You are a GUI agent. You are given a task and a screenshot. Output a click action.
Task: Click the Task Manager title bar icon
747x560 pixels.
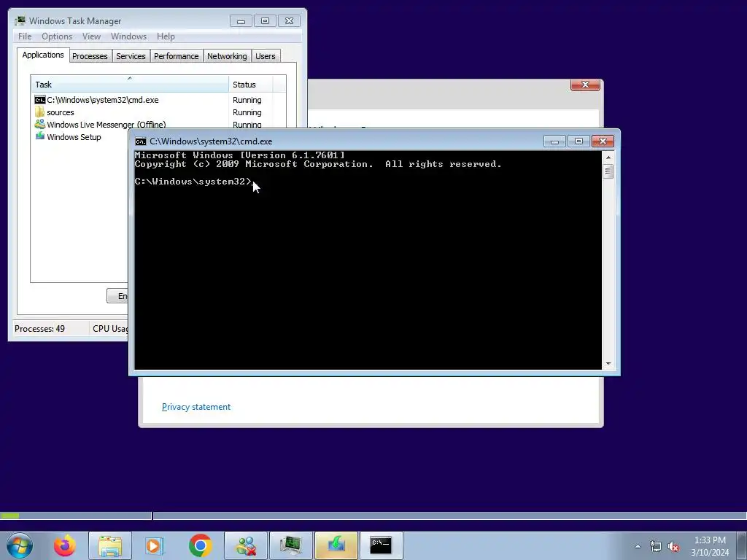tap(20, 21)
